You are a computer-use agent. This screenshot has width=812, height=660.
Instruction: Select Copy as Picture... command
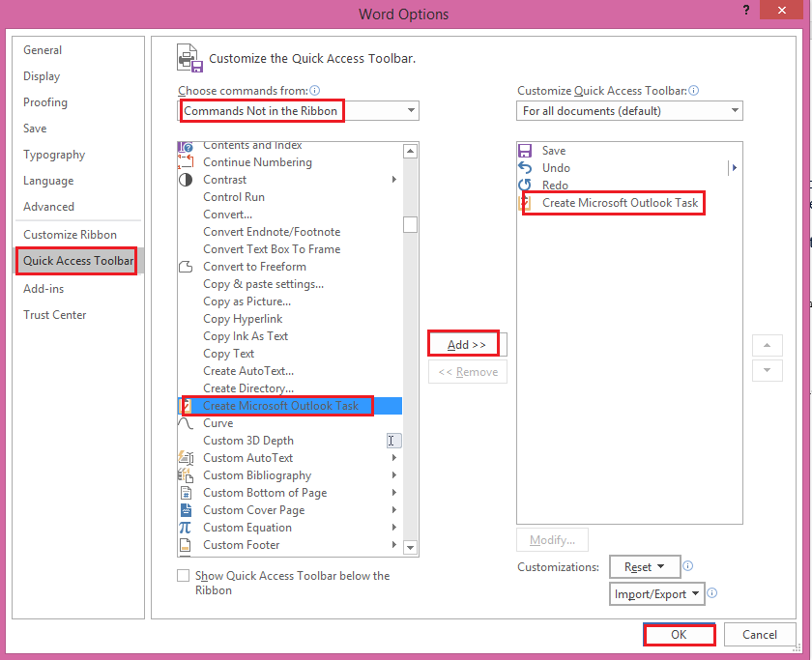(289, 301)
